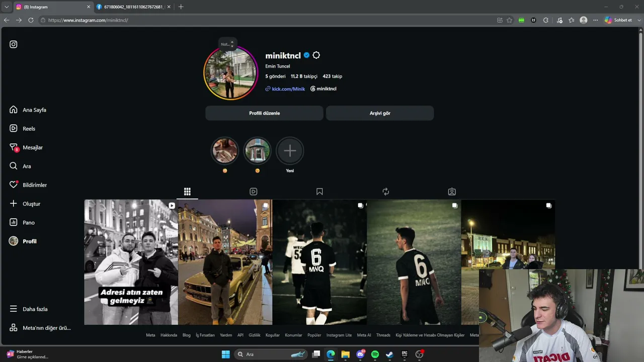Open the 5 gönderi post count
The width and height of the screenshot is (644, 362).
tap(275, 76)
